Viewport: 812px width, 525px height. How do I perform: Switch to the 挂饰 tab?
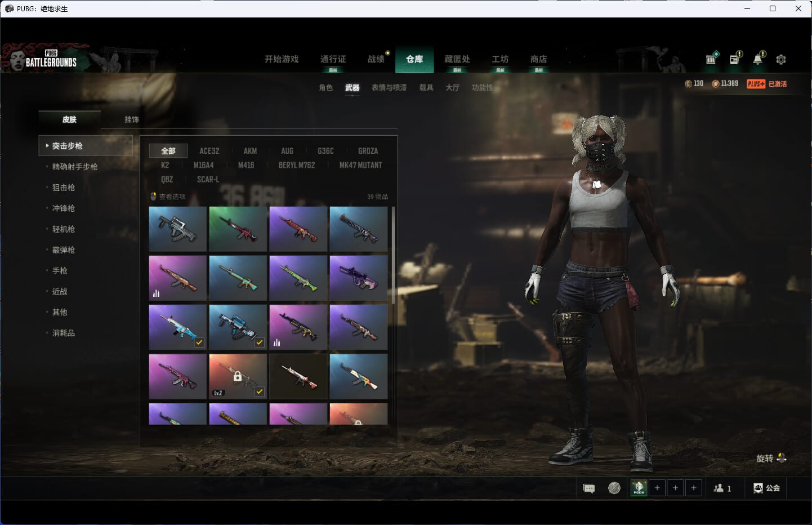(132, 119)
